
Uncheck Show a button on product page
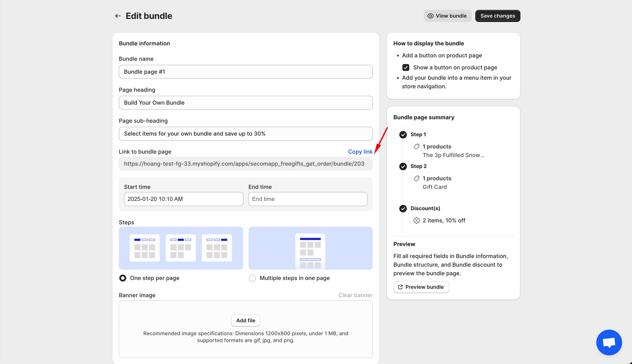coord(406,67)
